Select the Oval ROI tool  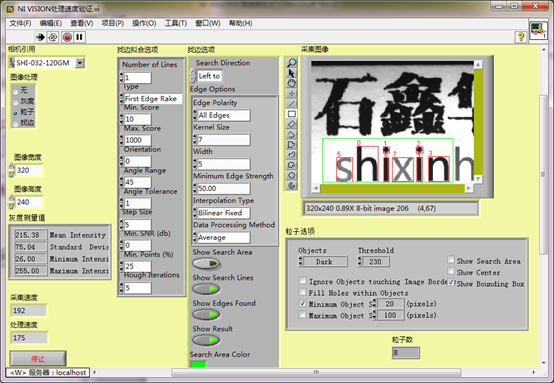point(291,175)
